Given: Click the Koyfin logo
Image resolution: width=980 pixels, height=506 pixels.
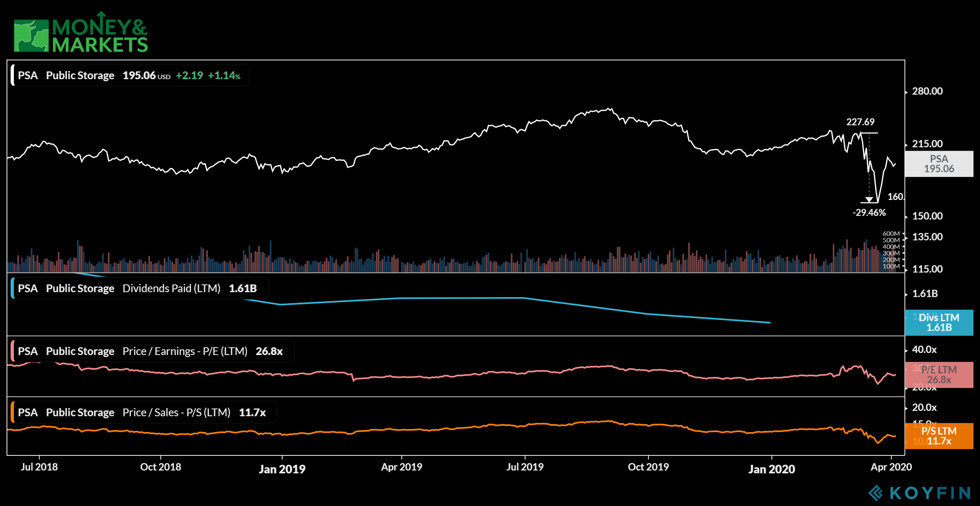Looking at the screenshot, I should 919,493.
